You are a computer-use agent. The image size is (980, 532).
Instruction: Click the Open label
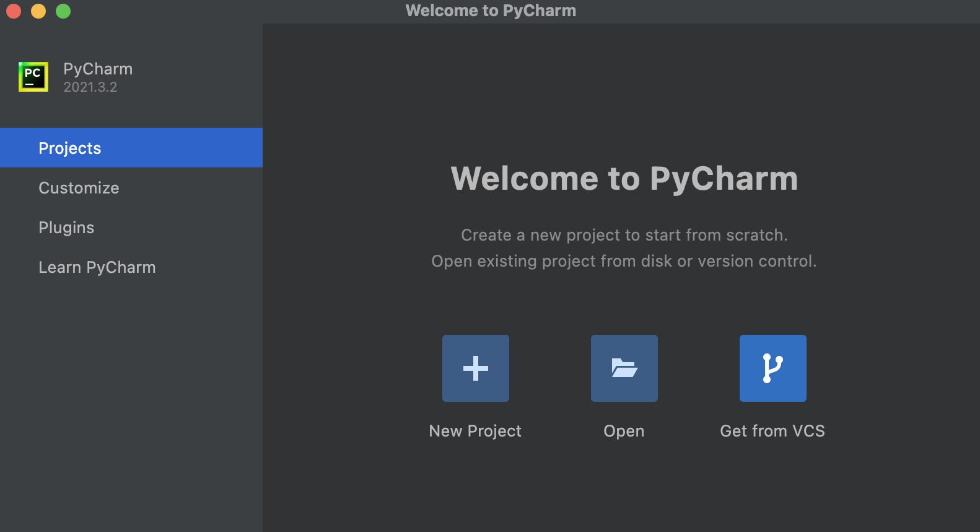[x=624, y=431]
